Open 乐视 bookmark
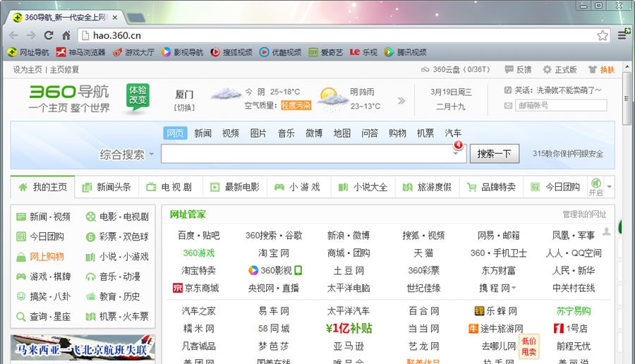Viewport: 635px width, 364px height. click(363, 52)
